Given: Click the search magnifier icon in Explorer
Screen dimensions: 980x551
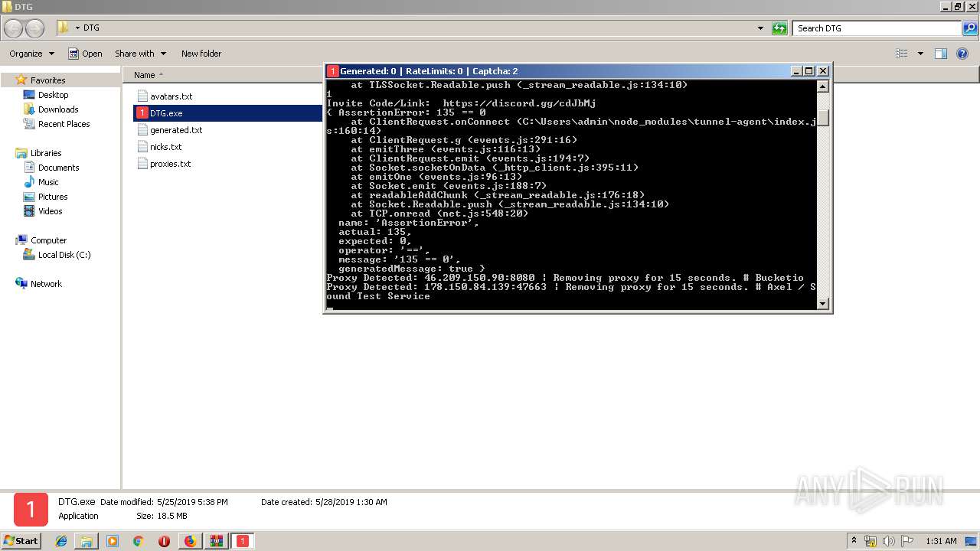Looking at the screenshot, I should [x=970, y=28].
